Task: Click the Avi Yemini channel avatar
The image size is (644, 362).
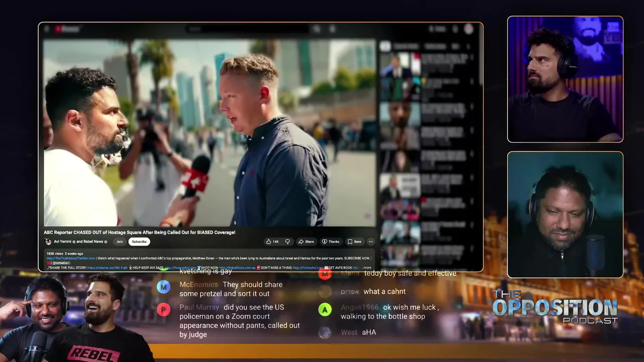Action: [48, 242]
